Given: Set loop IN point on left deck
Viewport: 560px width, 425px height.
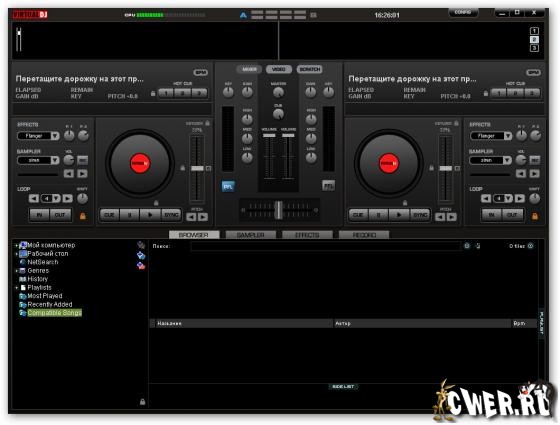Looking at the screenshot, I should click(x=39, y=215).
